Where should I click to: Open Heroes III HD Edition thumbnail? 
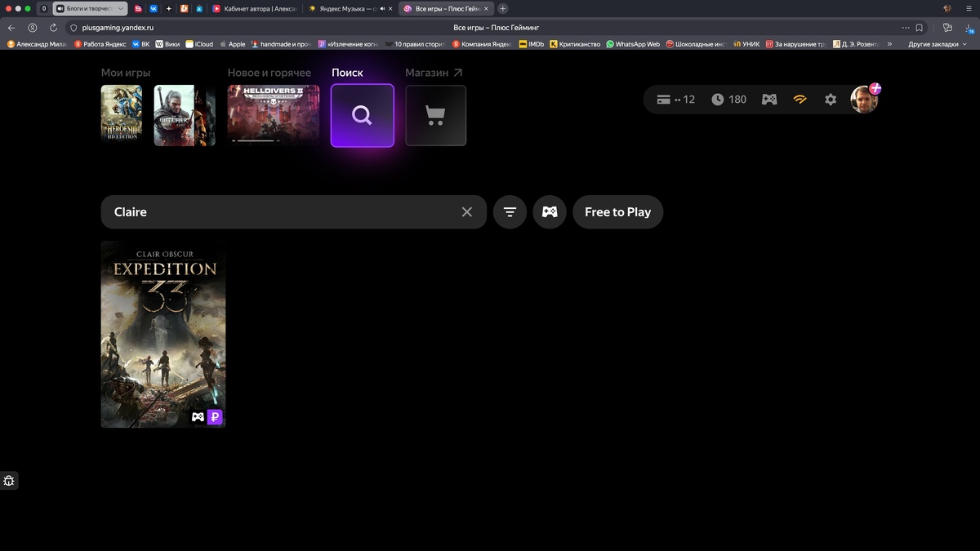pos(122,115)
